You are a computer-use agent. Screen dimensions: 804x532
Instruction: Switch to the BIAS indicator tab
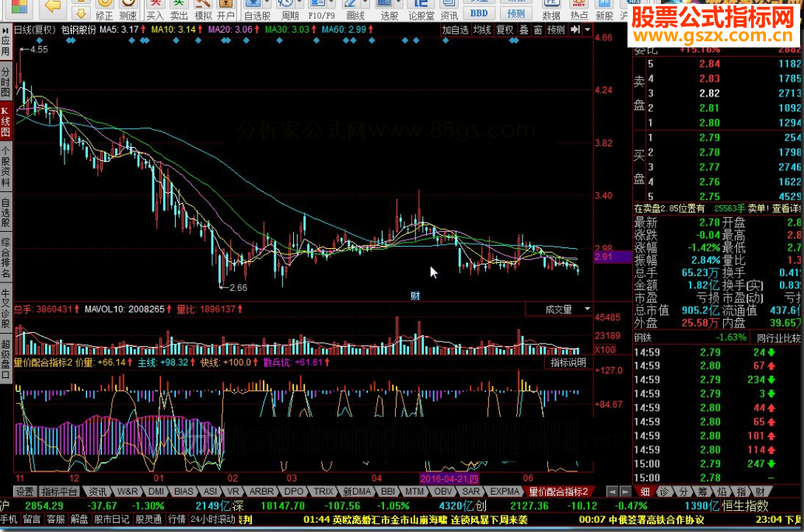point(184,492)
